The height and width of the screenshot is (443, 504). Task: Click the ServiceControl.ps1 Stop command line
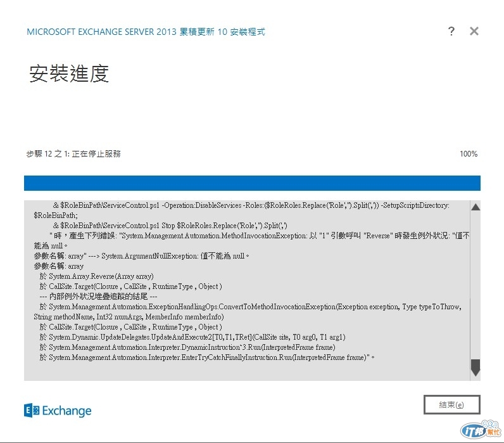(170, 226)
